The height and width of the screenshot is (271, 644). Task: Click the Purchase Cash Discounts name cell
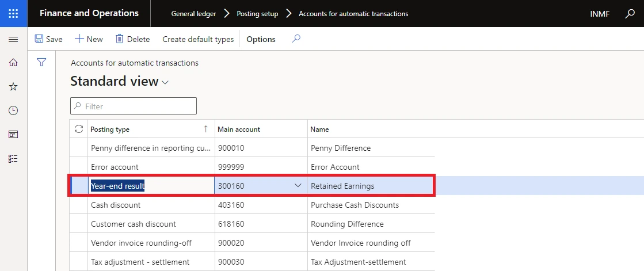coord(371,204)
